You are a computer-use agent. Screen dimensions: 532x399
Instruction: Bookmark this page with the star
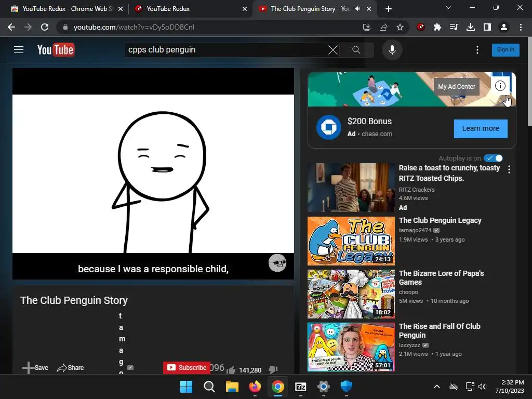400,27
